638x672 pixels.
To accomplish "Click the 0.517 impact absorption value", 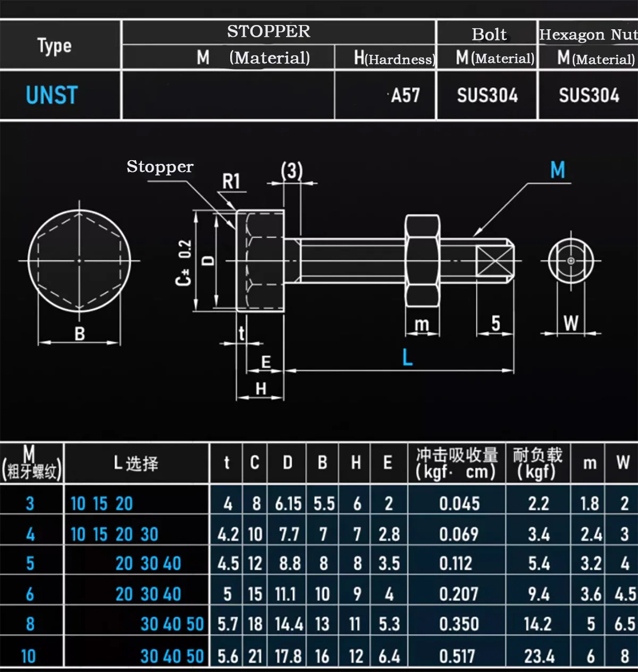I will click(x=457, y=656).
